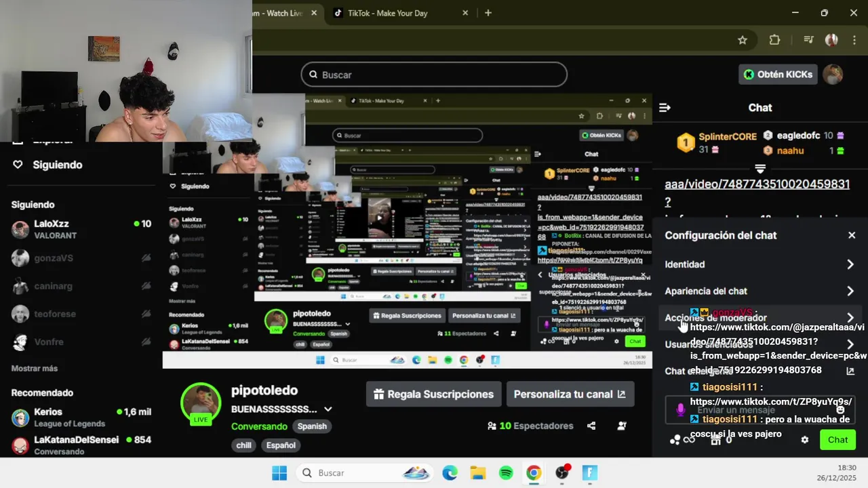This screenshot has height=488, width=868.
Task: Collapse the chat panel with the arrow icon
Action: [665, 108]
